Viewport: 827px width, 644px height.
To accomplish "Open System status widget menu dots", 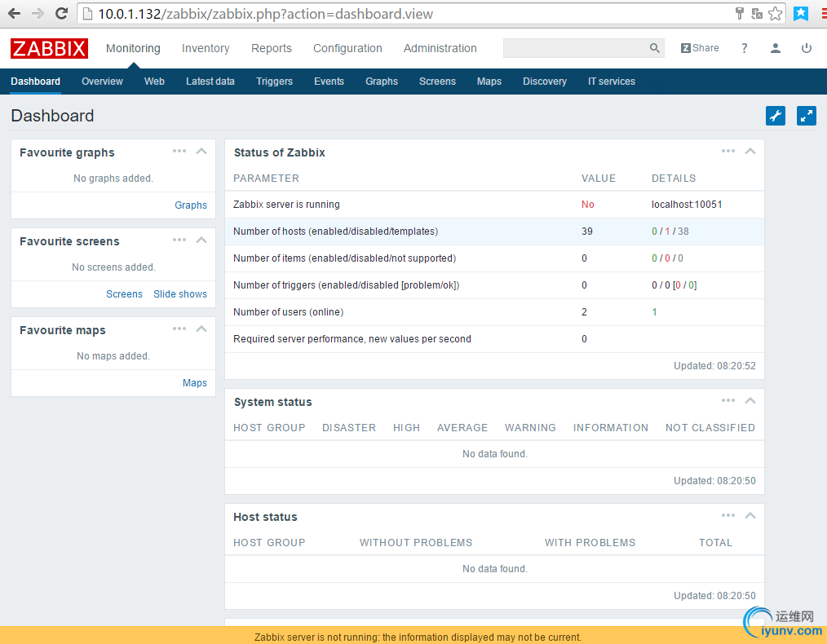I will (x=728, y=400).
